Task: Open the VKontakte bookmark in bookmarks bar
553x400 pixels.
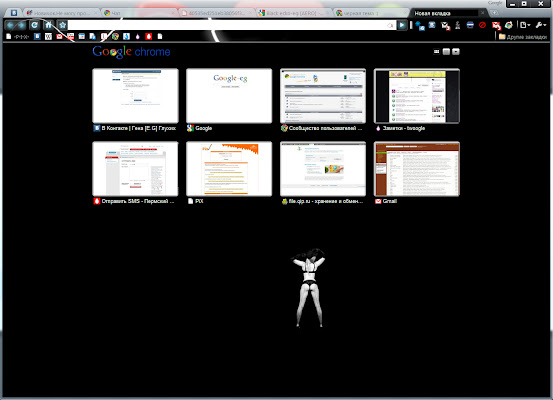Action: pos(37,36)
